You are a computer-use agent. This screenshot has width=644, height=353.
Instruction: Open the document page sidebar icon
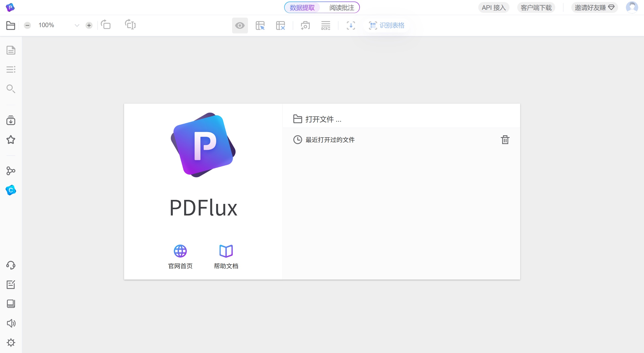point(11,50)
